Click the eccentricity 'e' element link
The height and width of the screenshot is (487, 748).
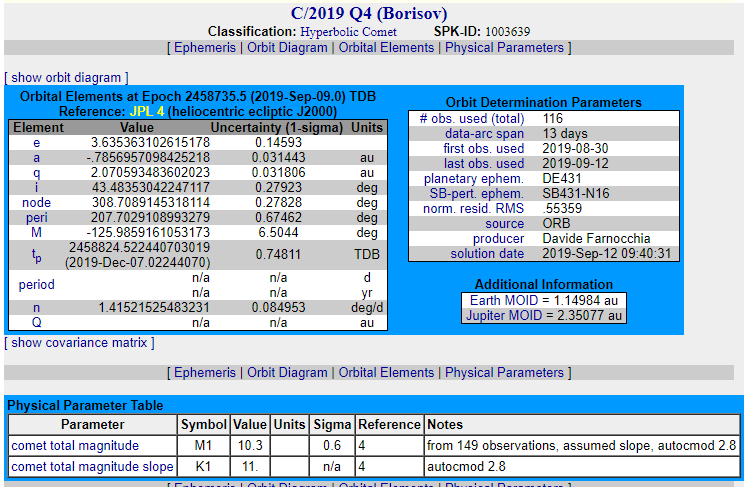36,143
